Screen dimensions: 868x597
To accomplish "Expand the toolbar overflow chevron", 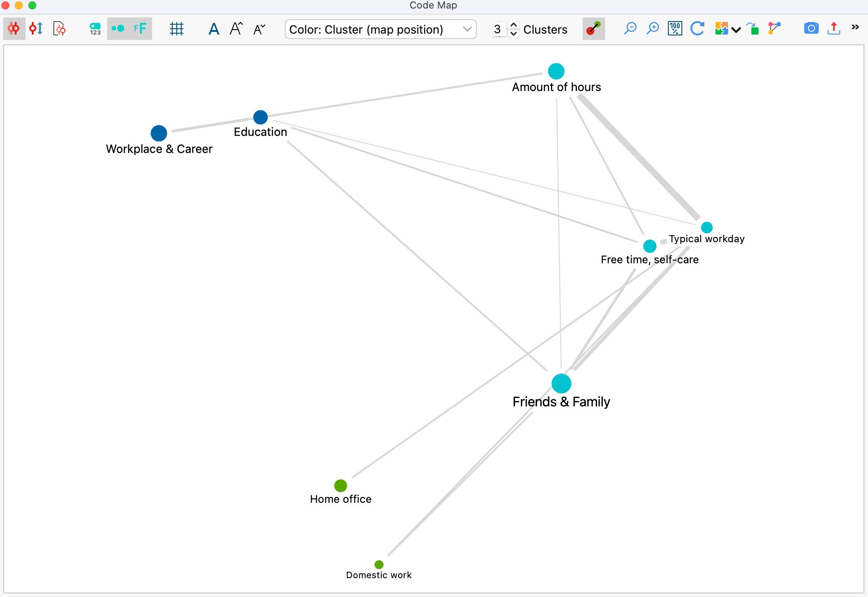I will coord(855,27).
